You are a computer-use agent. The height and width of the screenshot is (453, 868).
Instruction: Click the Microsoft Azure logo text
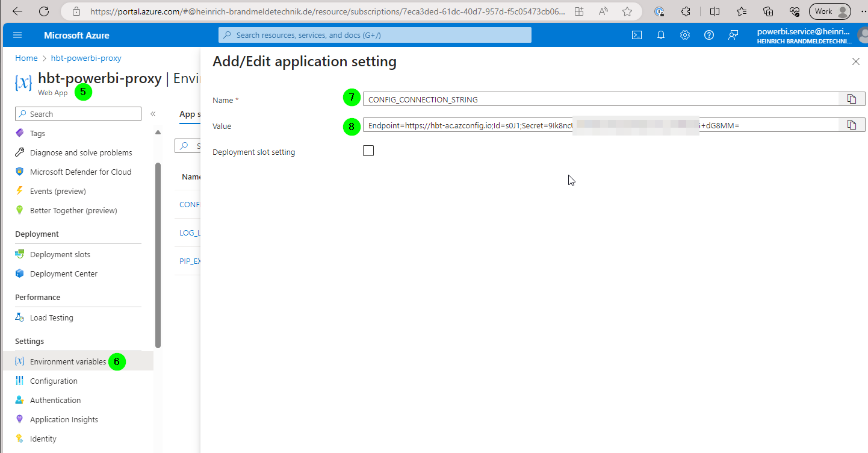[x=76, y=35]
